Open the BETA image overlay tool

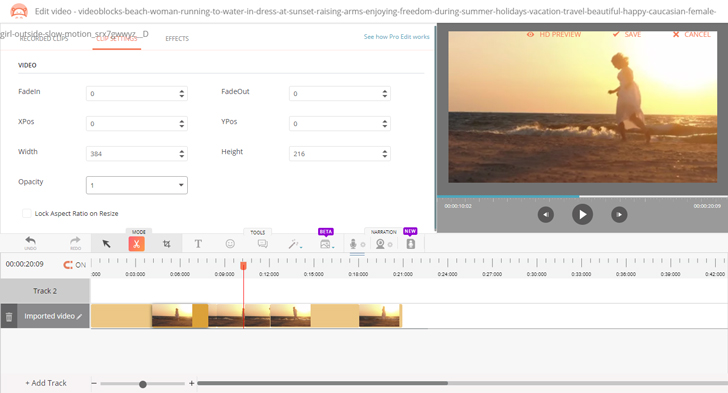point(326,244)
